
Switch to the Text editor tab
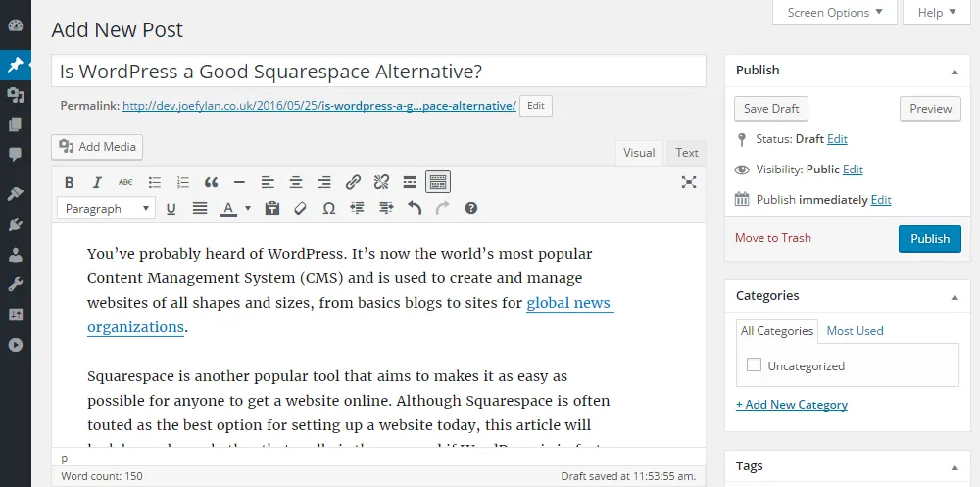click(686, 153)
